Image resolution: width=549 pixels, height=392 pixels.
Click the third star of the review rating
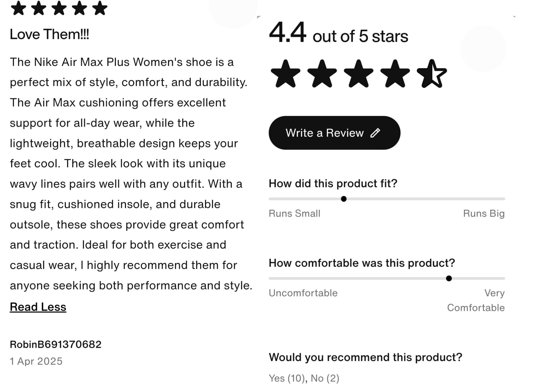coord(59,8)
